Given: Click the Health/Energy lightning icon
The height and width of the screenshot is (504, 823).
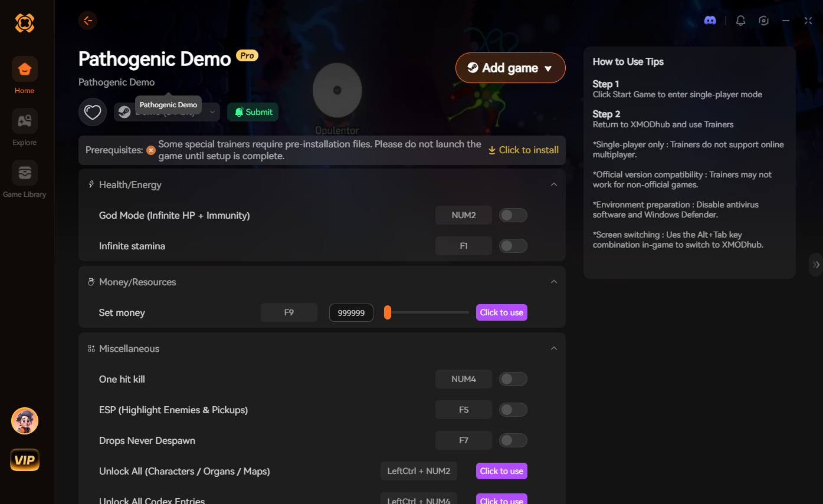Looking at the screenshot, I should [x=91, y=185].
